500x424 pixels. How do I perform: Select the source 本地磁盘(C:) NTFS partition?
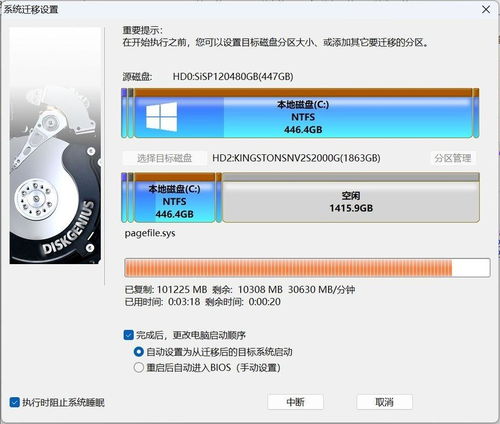coord(303,113)
